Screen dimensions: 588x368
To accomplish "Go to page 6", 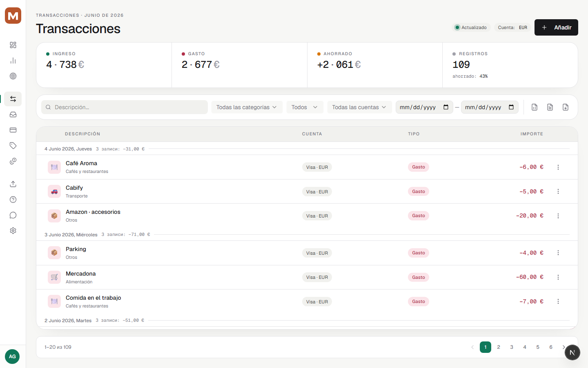I will tap(551, 347).
